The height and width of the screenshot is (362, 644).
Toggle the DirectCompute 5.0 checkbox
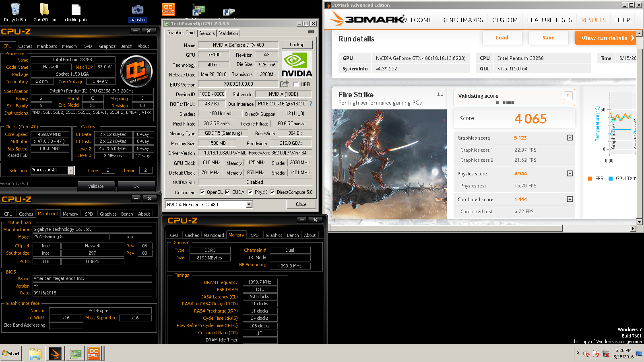(272, 192)
